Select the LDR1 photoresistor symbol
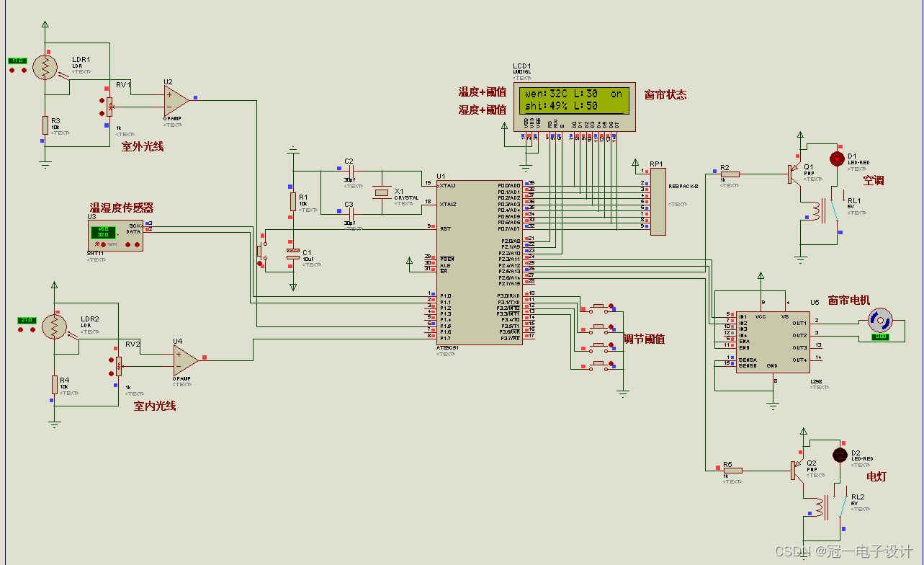This screenshot has height=565, width=924. pyautogui.click(x=45, y=68)
